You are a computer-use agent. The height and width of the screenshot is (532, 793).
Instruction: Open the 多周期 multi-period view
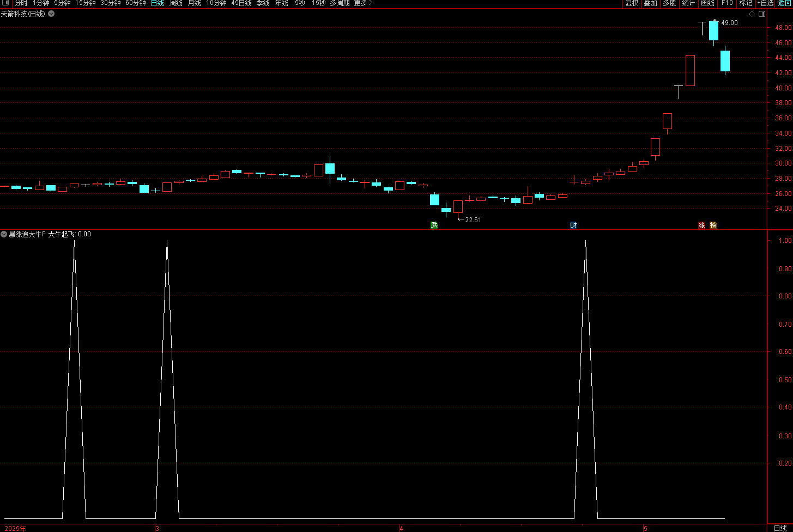[340, 3]
